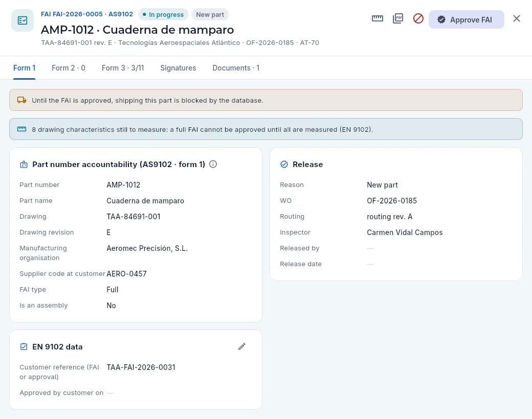
Task: Edit EN 9102 data with pencil icon
Action: pyautogui.click(x=241, y=346)
